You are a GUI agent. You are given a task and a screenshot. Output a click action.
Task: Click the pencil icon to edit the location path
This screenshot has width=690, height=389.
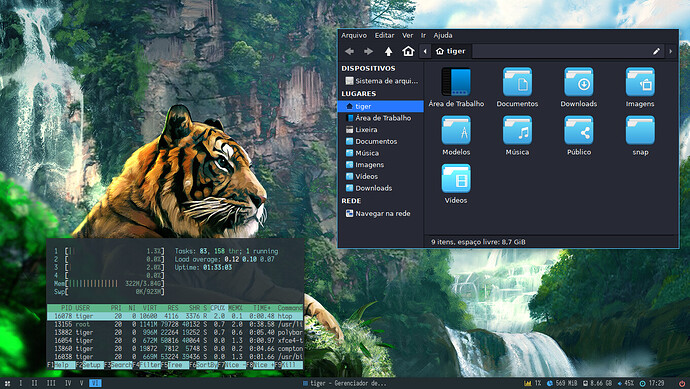[x=656, y=51]
